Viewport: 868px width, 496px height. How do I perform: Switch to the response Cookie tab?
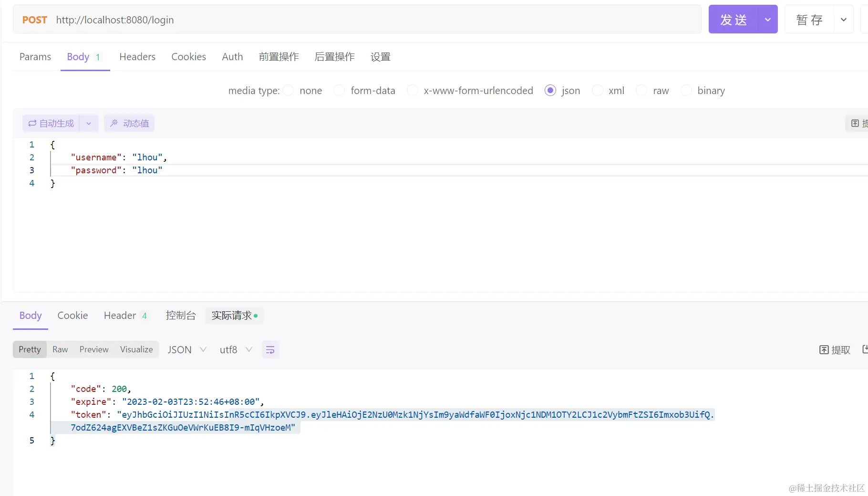[x=72, y=316]
